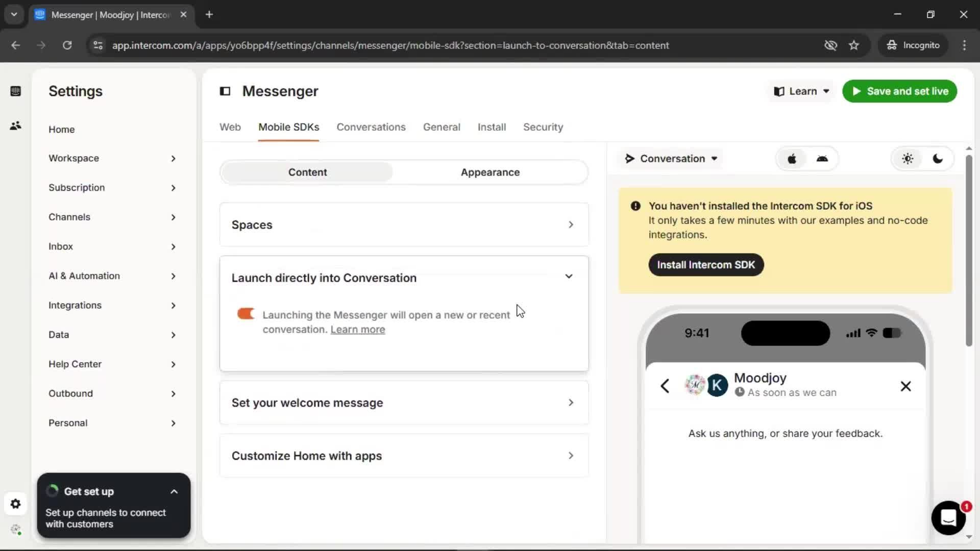Switch preview to dark mode moon icon
The width and height of the screenshot is (980, 551).
pos(938,159)
